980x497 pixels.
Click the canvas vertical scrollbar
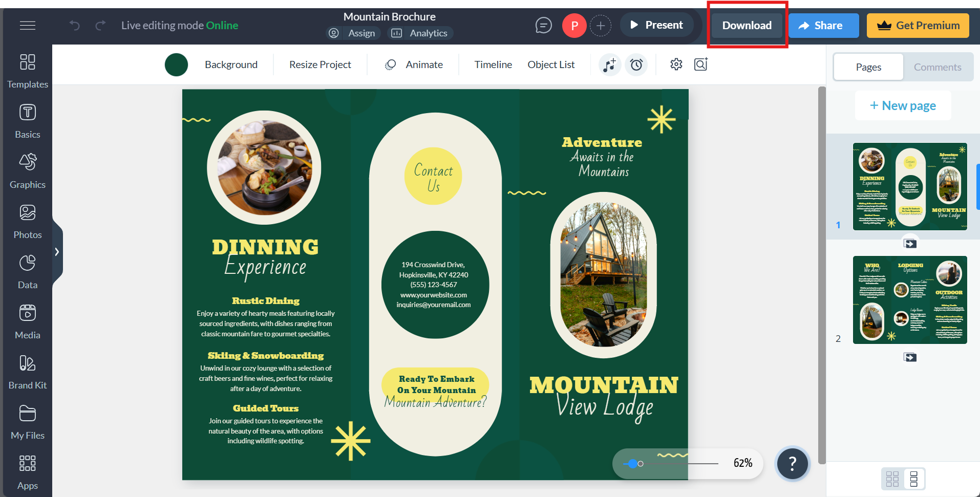point(822,275)
